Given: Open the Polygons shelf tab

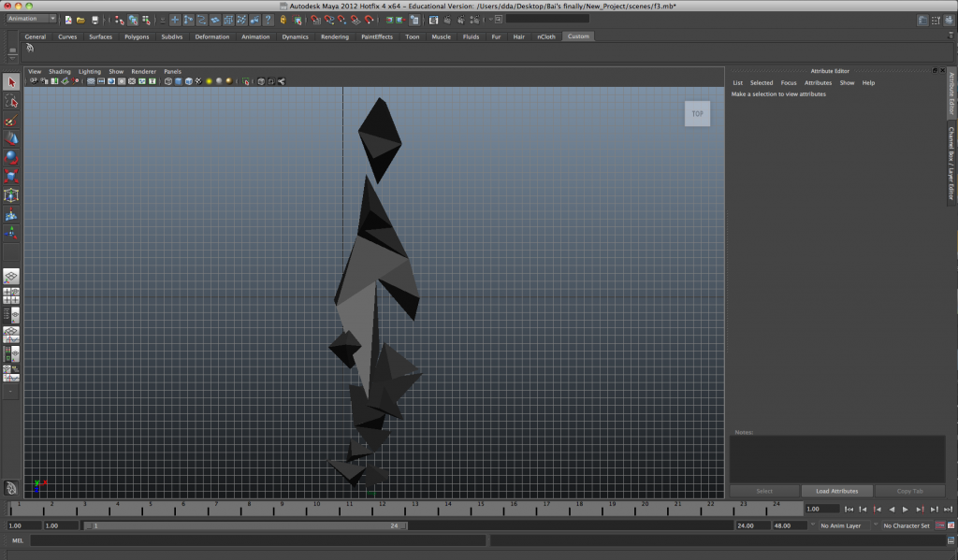Looking at the screenshot, I should [x=137, y=36].
